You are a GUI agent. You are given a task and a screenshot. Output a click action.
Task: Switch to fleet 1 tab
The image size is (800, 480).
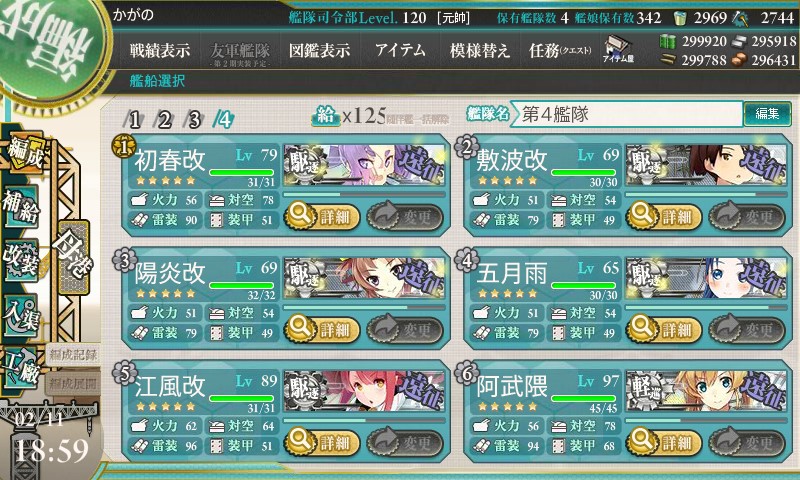[134, 120]
